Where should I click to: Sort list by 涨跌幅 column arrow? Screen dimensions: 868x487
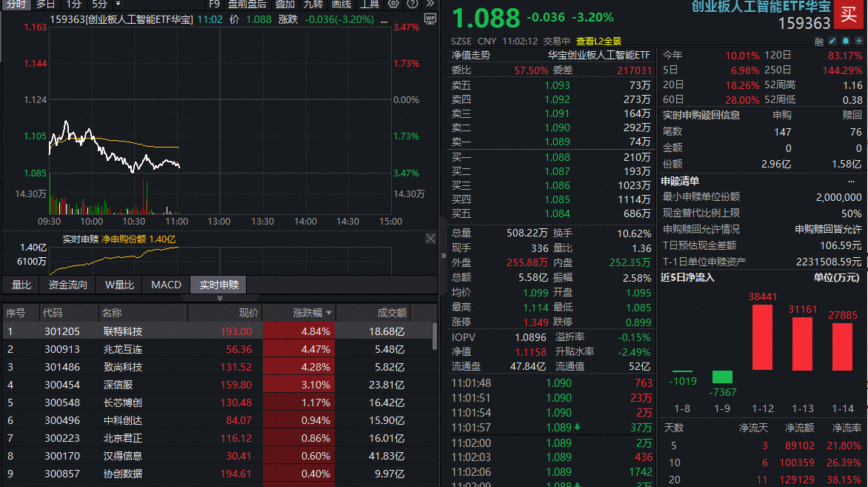[329, 313]
